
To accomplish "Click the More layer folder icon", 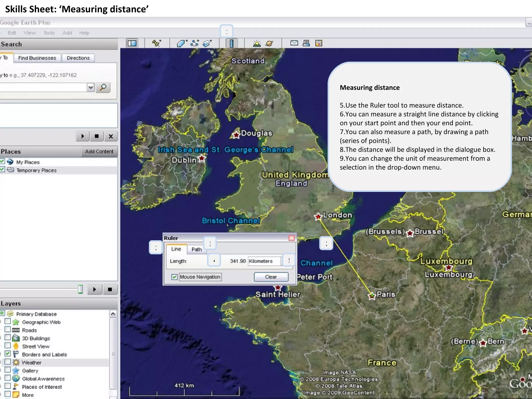I will [x=16, y=395].
